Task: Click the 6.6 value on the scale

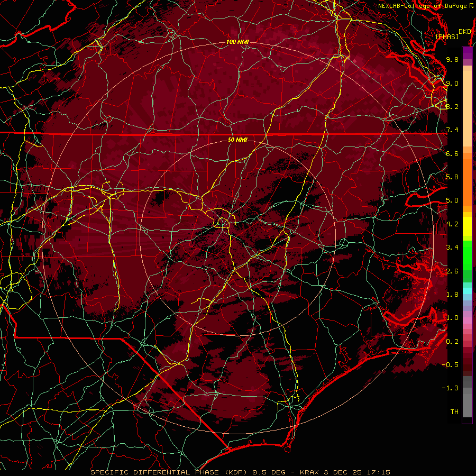Action: [452, 153]
